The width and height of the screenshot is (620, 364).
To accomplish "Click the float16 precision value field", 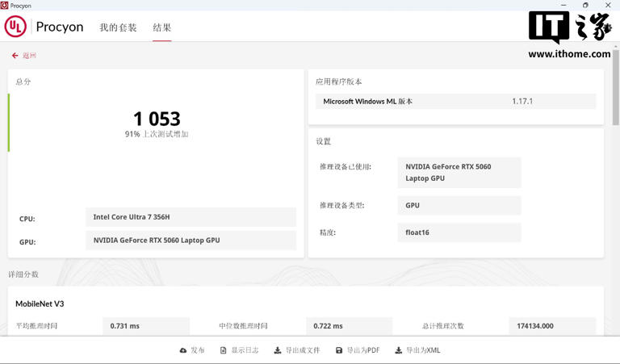I will tap(459, 232).
